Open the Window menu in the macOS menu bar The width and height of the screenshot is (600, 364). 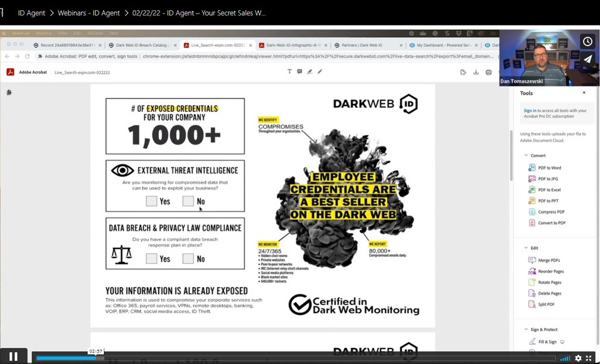pos(95,33)
